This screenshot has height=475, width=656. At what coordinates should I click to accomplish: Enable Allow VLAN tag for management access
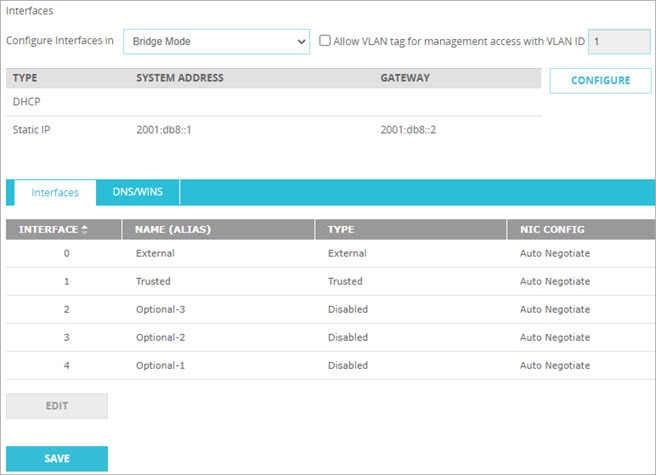tap(325, 41)
